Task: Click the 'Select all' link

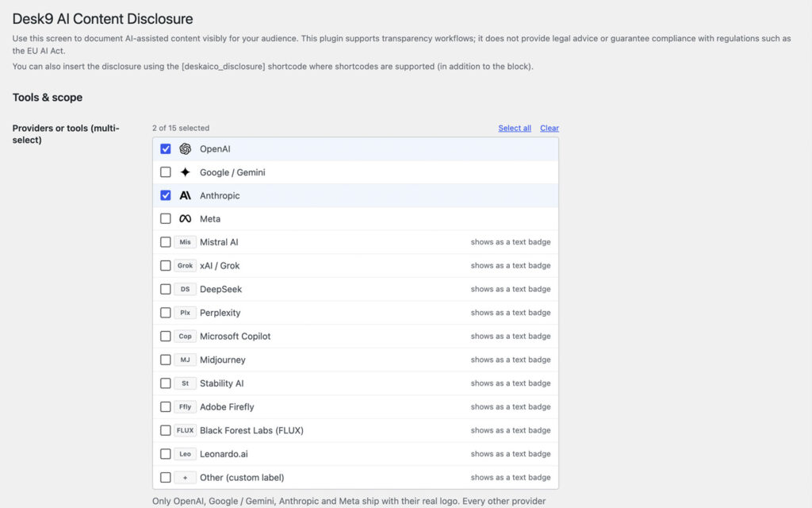Action: point(515,128)
